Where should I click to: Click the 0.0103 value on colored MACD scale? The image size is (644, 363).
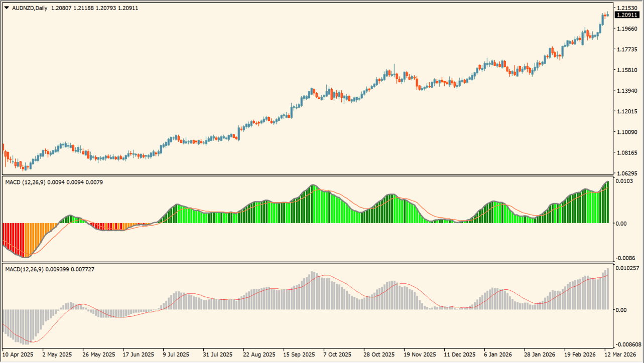(625, 180)
